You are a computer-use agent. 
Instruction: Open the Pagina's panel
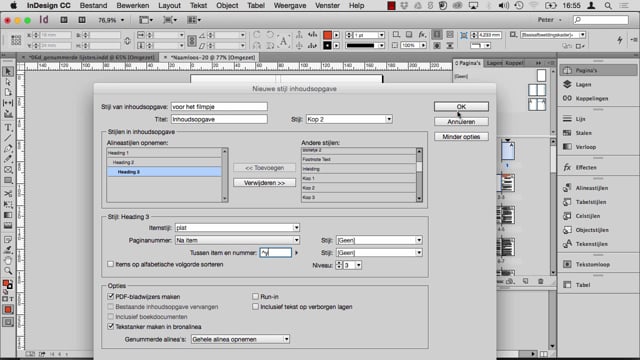pos(598,70)
